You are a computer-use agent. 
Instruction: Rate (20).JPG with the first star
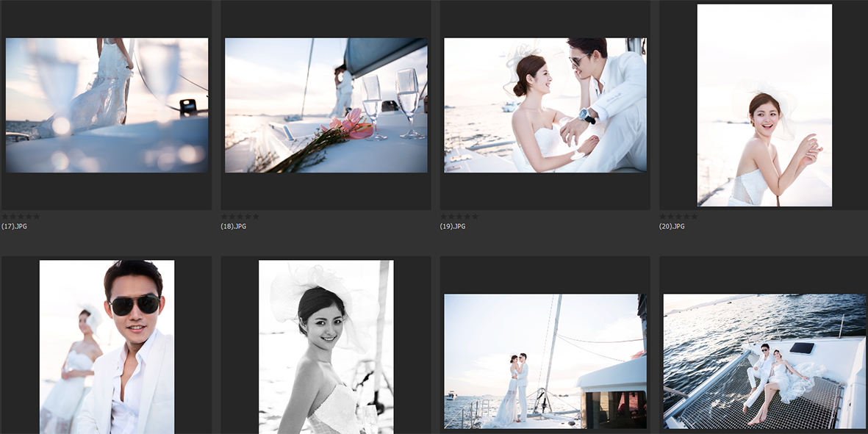point(663,217)
